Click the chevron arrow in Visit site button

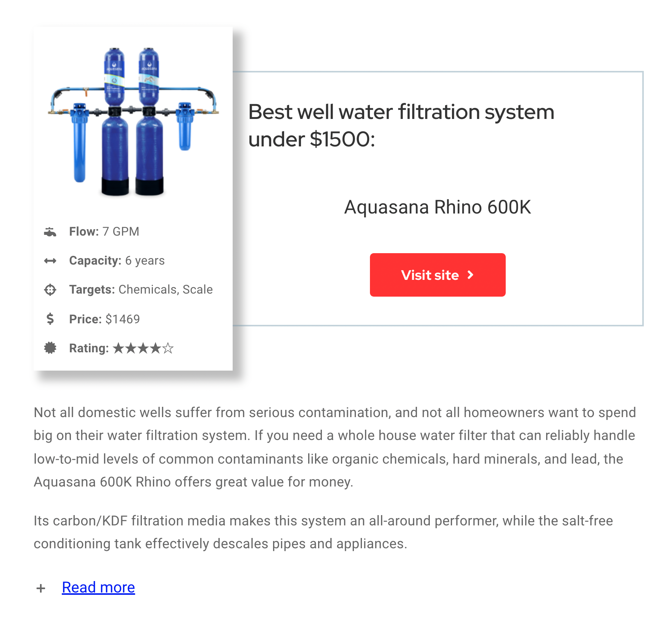pyautogui.click(x=471, y=275)
